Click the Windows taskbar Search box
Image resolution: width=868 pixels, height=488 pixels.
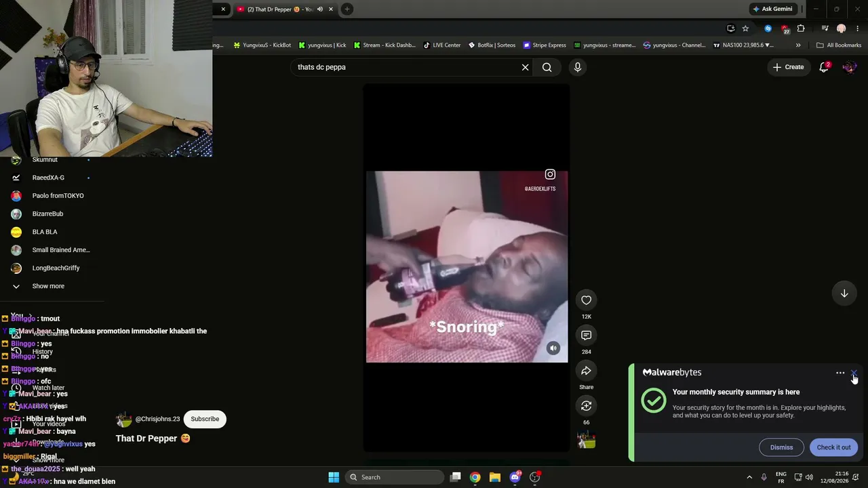pyautogui.click(x=395, y=477)
